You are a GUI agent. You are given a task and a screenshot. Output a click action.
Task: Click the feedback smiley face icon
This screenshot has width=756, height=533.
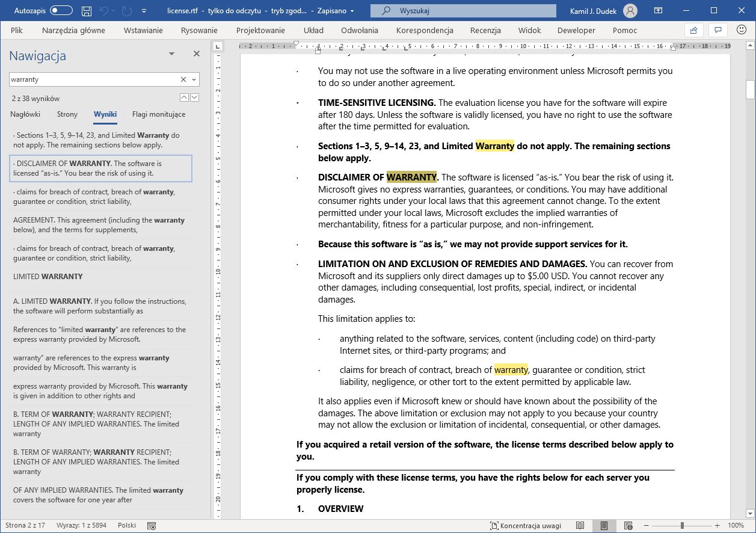[742, 30]
